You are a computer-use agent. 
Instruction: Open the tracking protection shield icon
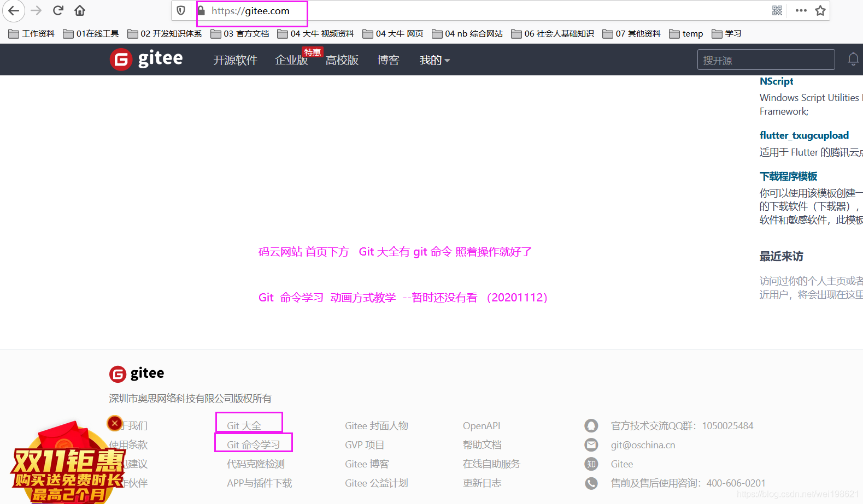(181, 10)
